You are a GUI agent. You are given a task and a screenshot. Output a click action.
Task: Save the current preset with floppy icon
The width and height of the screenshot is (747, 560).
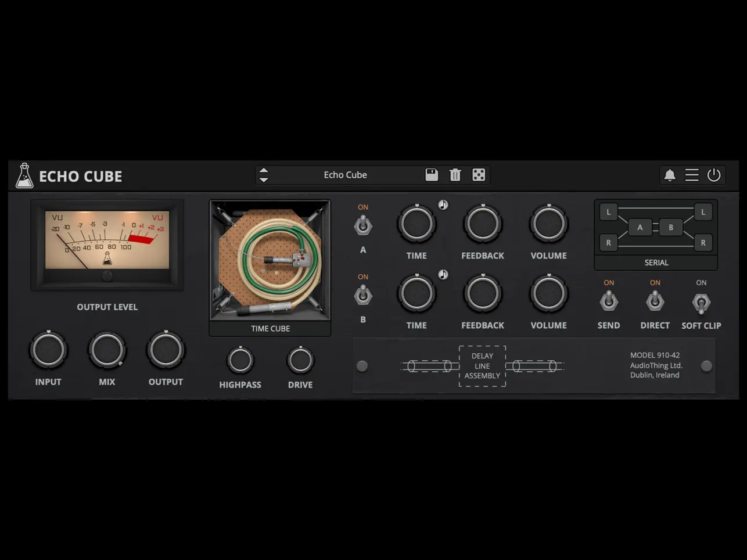[x=432, y=175]
